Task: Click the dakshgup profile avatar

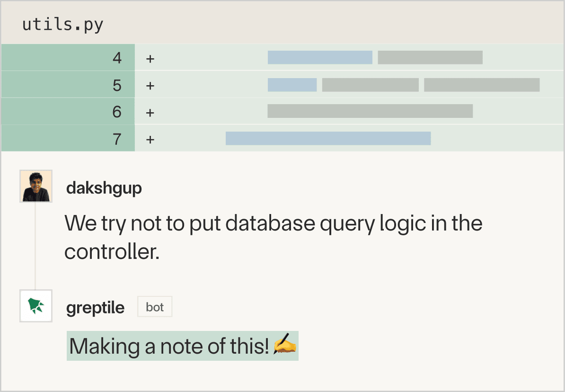Action: point(36,187)
